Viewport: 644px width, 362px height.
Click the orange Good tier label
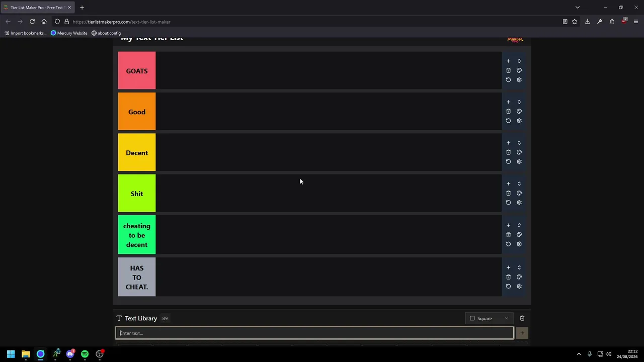point(137,112)
